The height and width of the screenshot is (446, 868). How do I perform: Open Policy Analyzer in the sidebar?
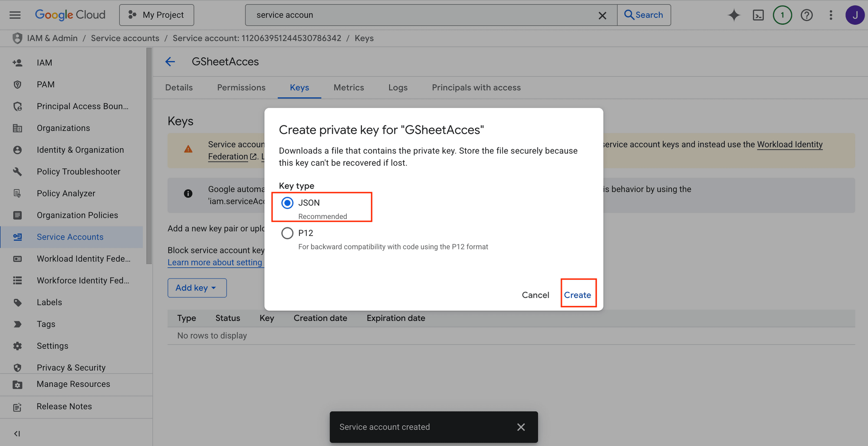pos(72,193)
